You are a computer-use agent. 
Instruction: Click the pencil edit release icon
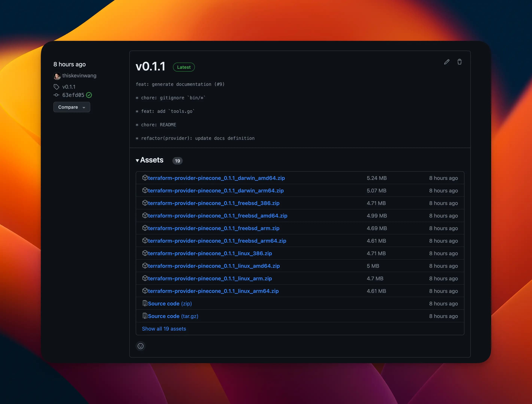[447, 62]
